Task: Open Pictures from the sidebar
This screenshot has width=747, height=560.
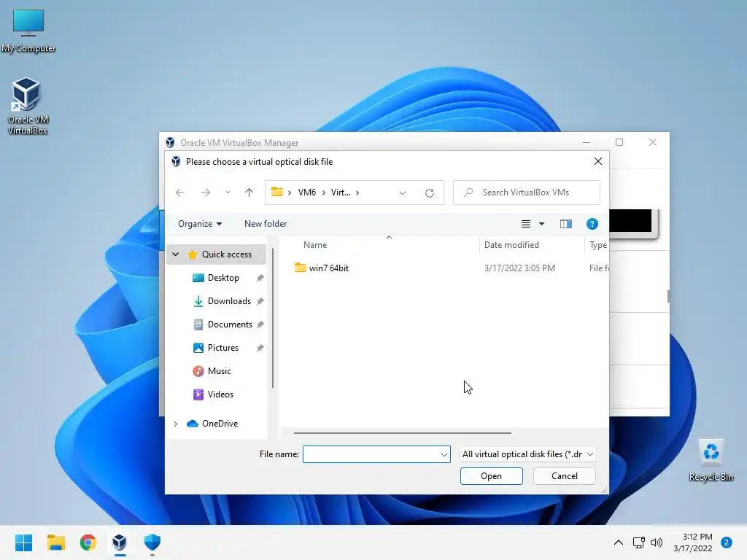Action: click(x=222, y=348)
